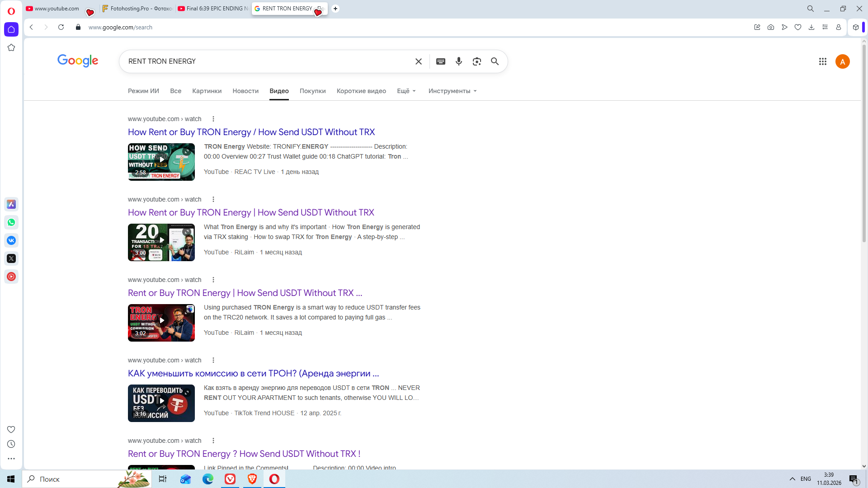The height and width of the screenshot is (488, 868).
Task: Open Opera history clock icon
Action: 11,444
